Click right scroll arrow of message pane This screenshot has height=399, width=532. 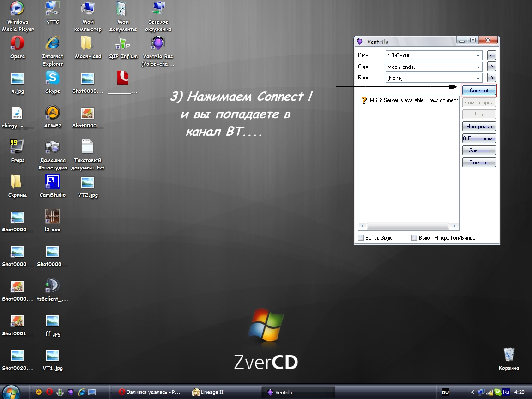454,226
